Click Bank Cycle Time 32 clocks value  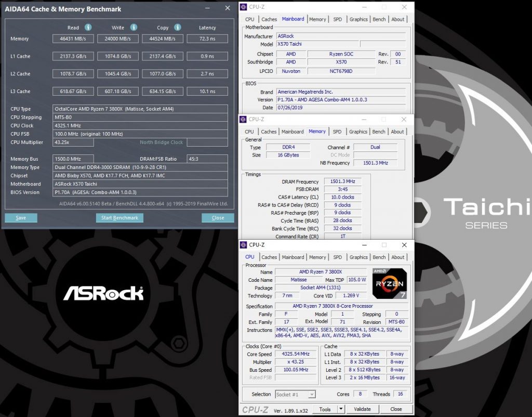tap(343, 229)
